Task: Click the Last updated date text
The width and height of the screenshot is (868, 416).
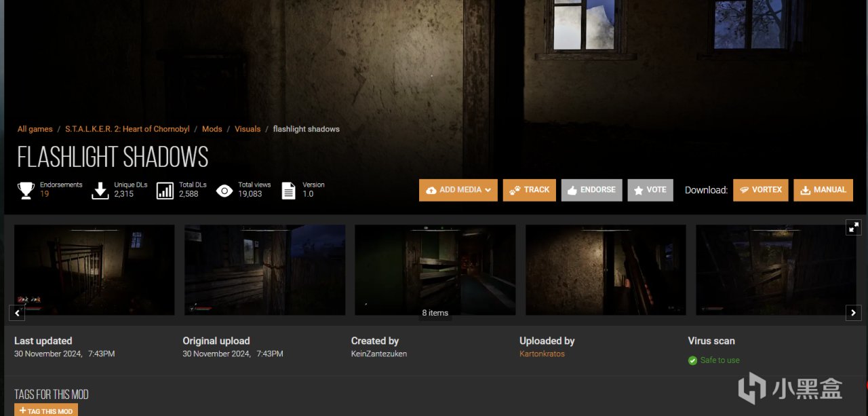Action: [64, 354]
